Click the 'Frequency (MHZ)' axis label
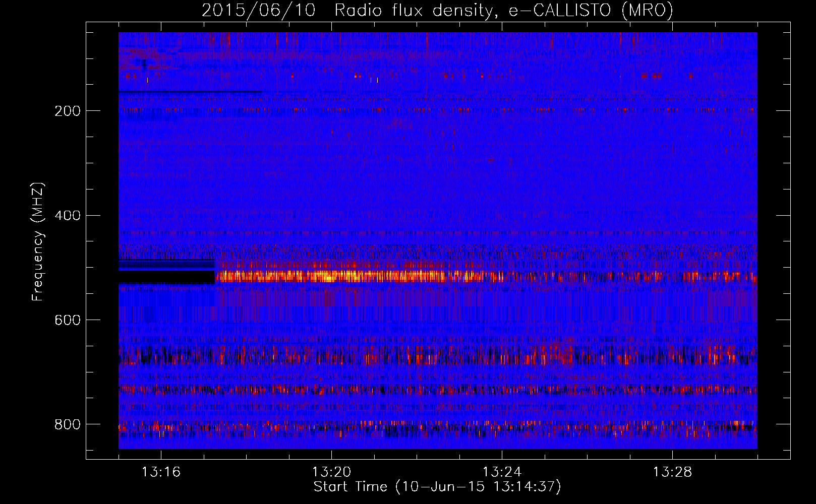 coord(37,241)
